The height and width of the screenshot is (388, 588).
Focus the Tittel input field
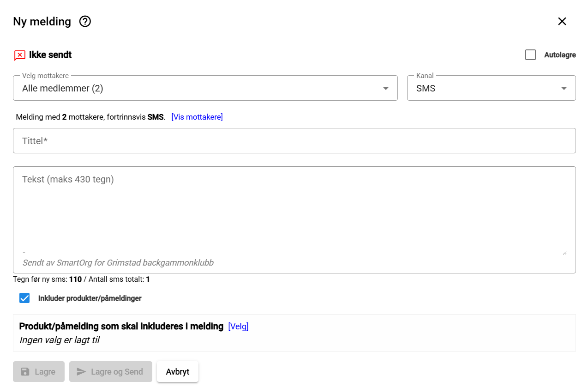click(x=294, y=141)
